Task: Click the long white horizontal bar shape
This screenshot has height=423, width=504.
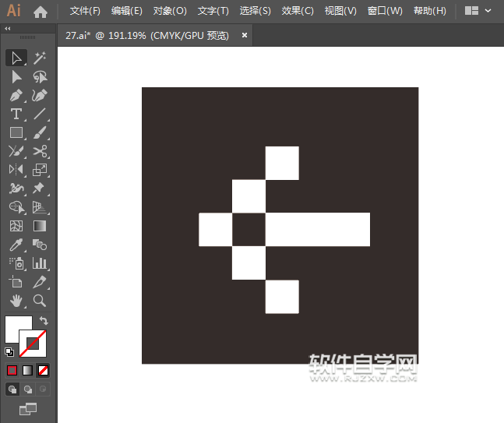Action: pyautogui.click(x=318, y=230)
